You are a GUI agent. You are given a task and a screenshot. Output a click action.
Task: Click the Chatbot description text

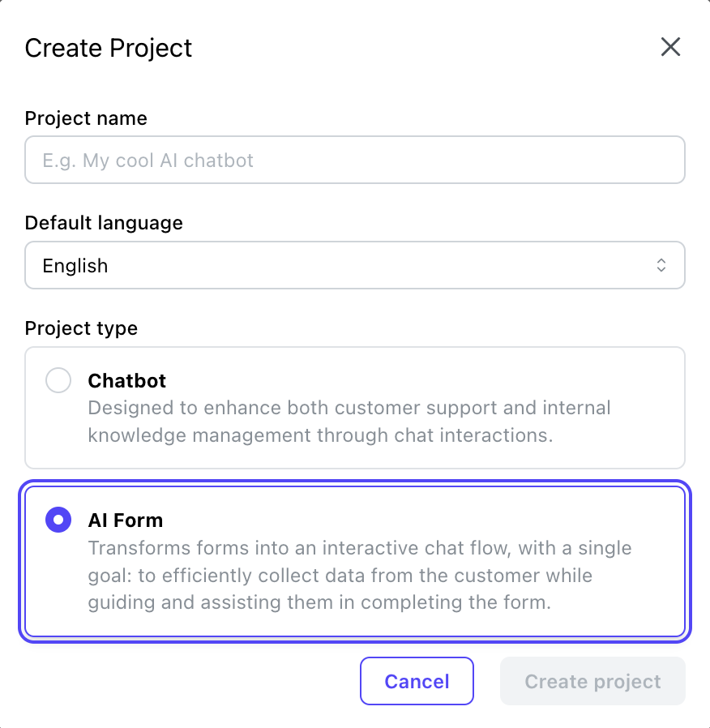tap(349, 422)
